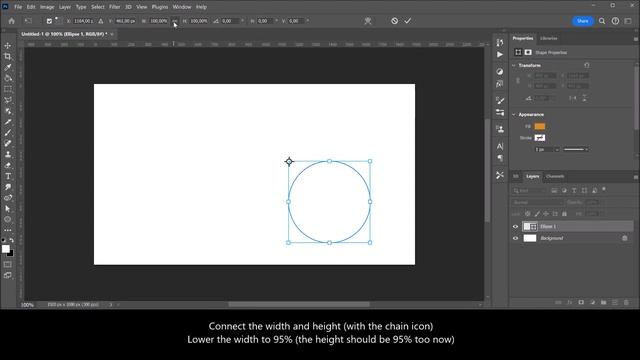Toggle the type layer filter icon
Image resolution: width=640 pixels, height=360 pixels.
(x=574, y=191)
